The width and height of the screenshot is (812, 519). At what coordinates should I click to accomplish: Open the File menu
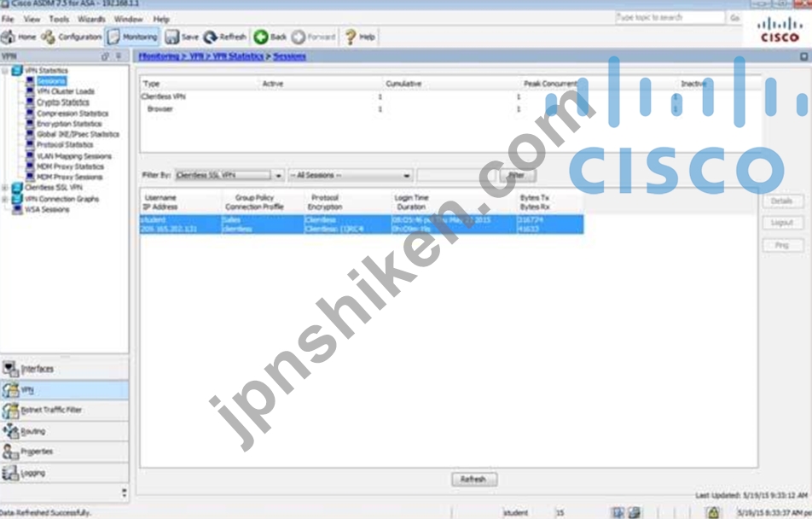pos(8,19)
